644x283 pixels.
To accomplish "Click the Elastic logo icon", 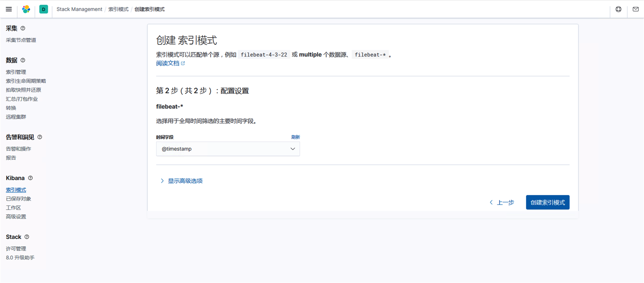I will coord(26,9).
